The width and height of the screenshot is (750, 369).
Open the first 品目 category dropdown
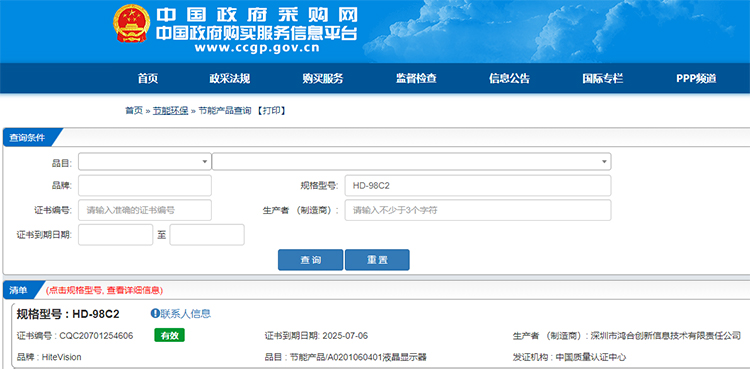point(144,161)
